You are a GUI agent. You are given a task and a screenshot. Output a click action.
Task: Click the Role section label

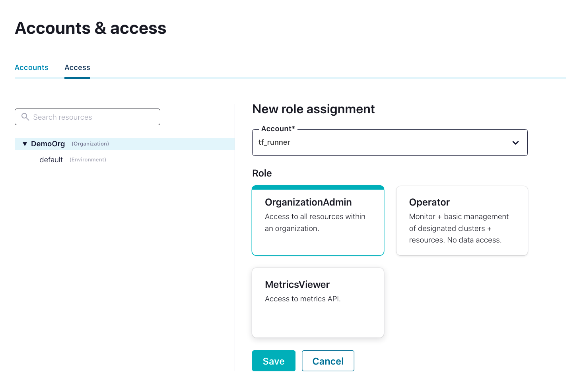click(x=262, y=173)
